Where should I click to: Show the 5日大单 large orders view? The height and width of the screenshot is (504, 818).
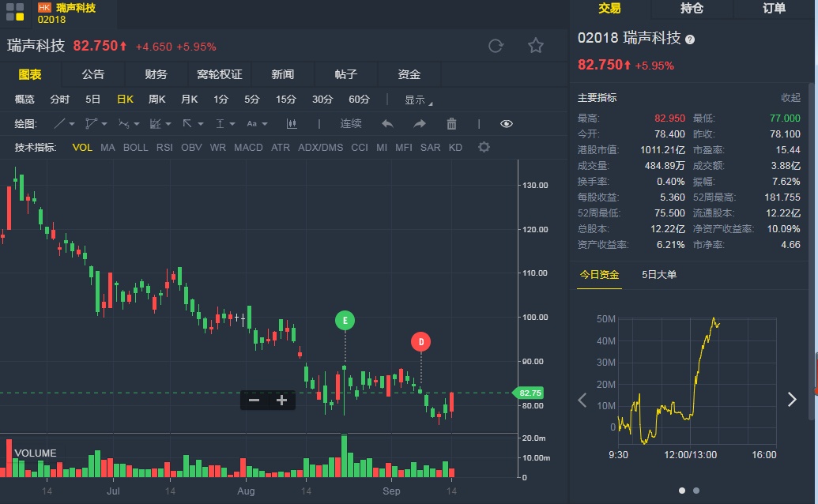[x=659, y=275]
